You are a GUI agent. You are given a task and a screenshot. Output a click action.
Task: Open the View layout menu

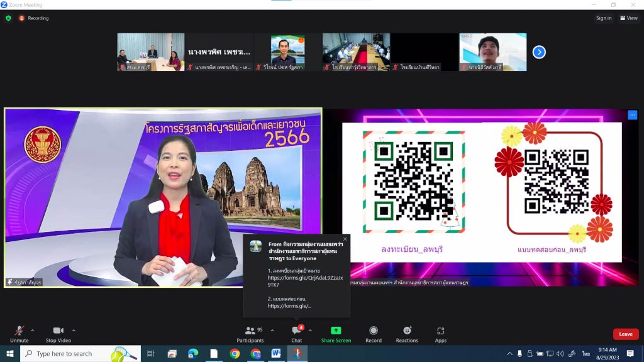click(629, 18)
